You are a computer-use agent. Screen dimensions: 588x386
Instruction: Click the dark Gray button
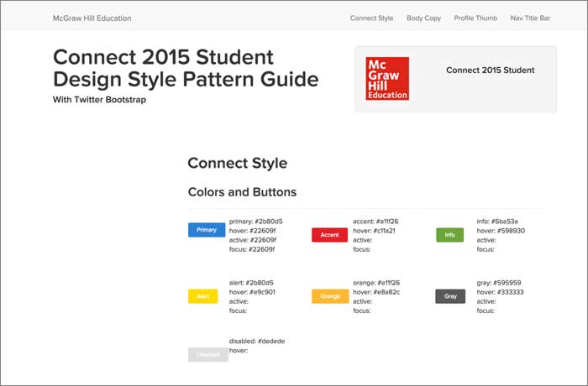(449, 296)
